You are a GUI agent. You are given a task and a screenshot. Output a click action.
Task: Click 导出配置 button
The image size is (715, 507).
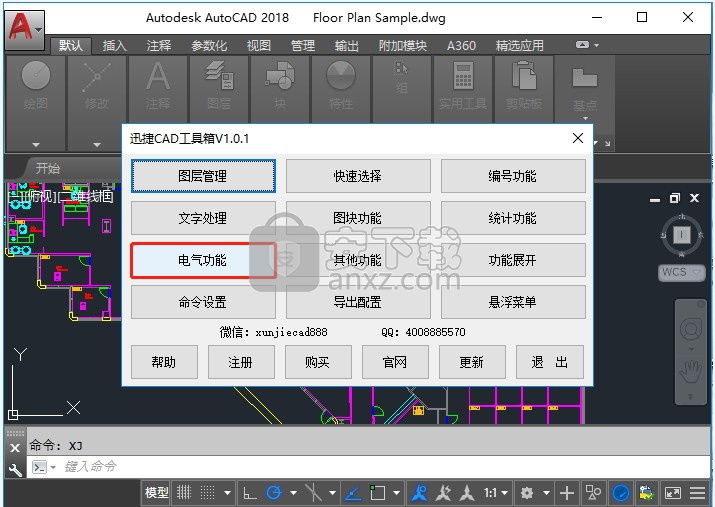[358, 302]
